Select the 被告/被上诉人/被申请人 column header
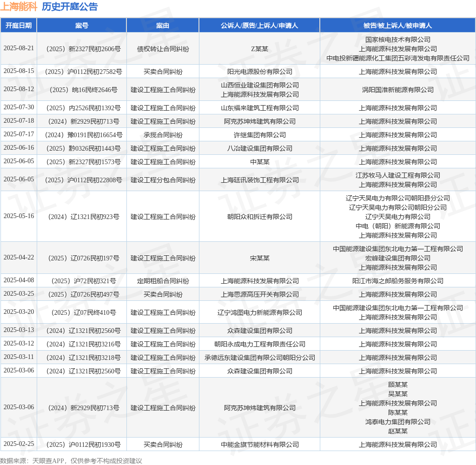 click(398, 26)
